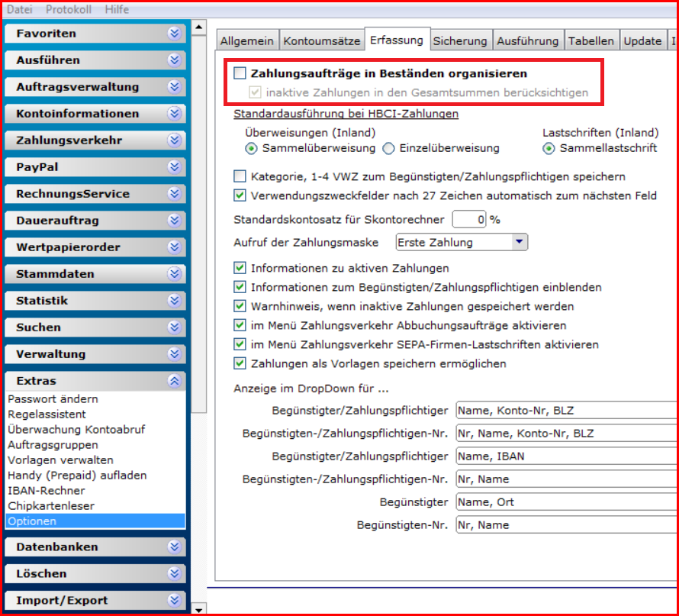Open the Regelassistent entry
Viewport: 679px width, 616px height.
coord(47,414)
